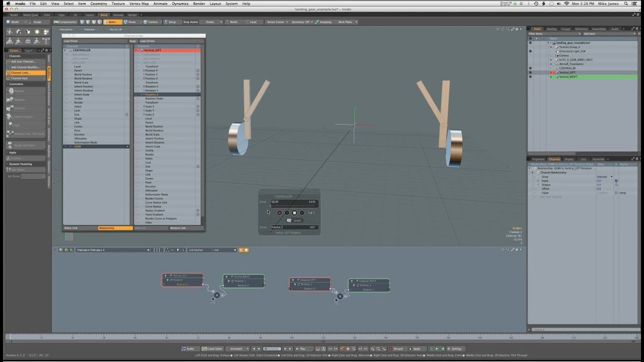This screenshot has height=362, width=644.
Task: Enable the Snapping toggle
Action: pos(324,22)
